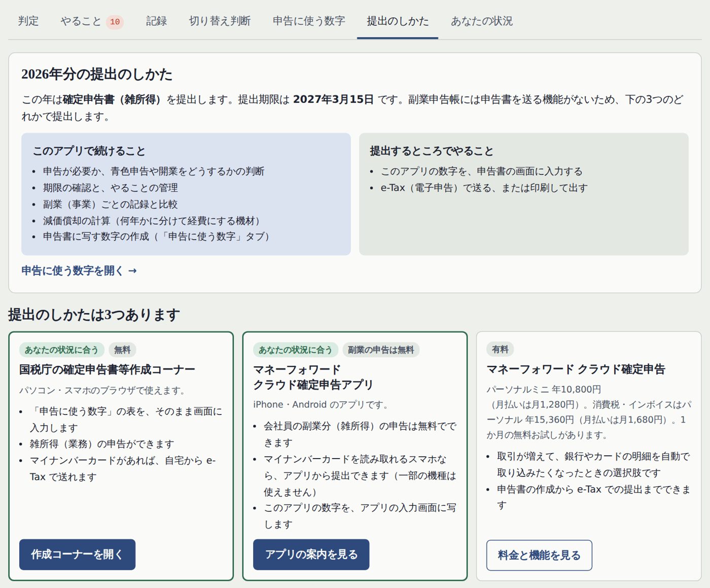This screenshot has height=588, width=710.
Task: Switch to the やること tab
Action: coord(92,21)
